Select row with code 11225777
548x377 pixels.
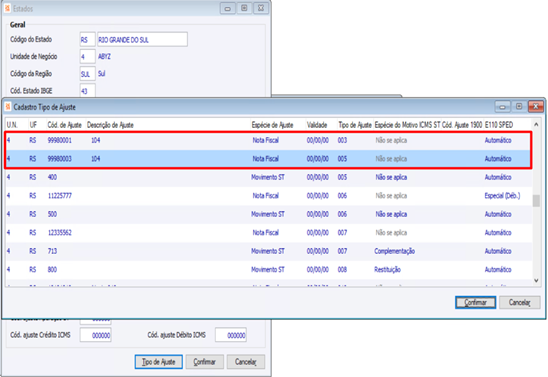pyautogui.click(x=268, y=196)
